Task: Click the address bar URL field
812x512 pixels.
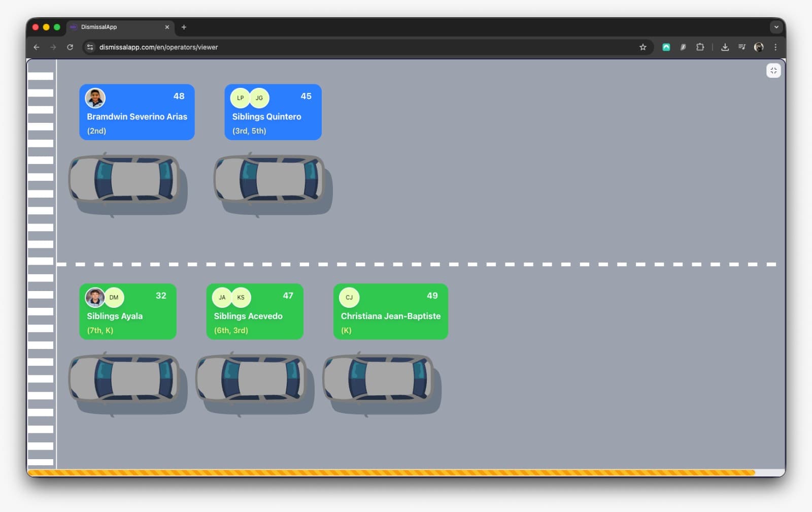Action: [x=355, y=47]
